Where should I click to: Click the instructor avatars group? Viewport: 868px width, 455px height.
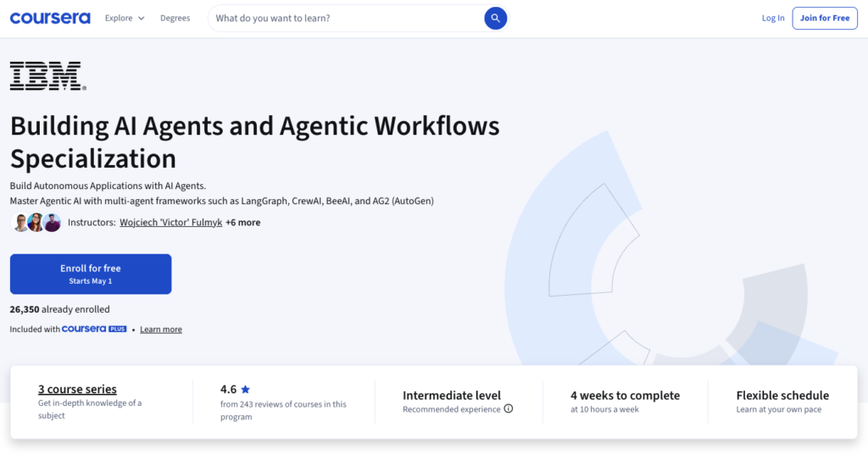[x=36, y=223]
